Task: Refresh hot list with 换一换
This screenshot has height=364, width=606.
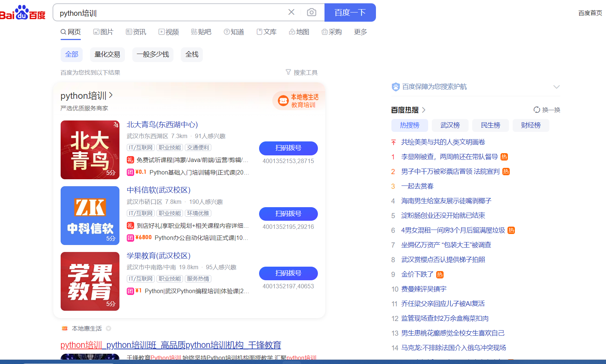Action: 547,110
